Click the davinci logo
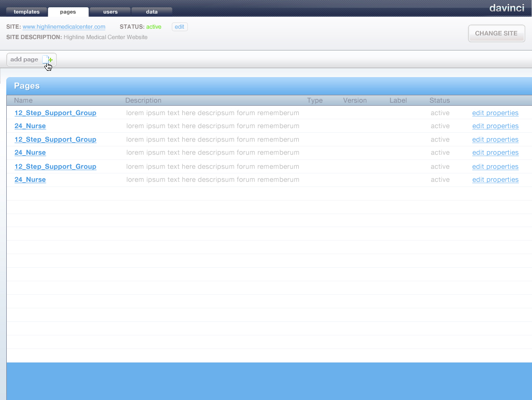The image size is (532, 400). click(506, 8)
